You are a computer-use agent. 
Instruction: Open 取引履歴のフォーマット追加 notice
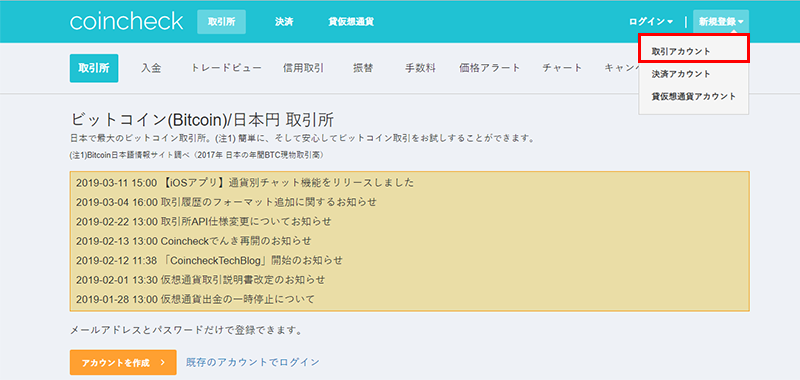(x=227, y=202)
